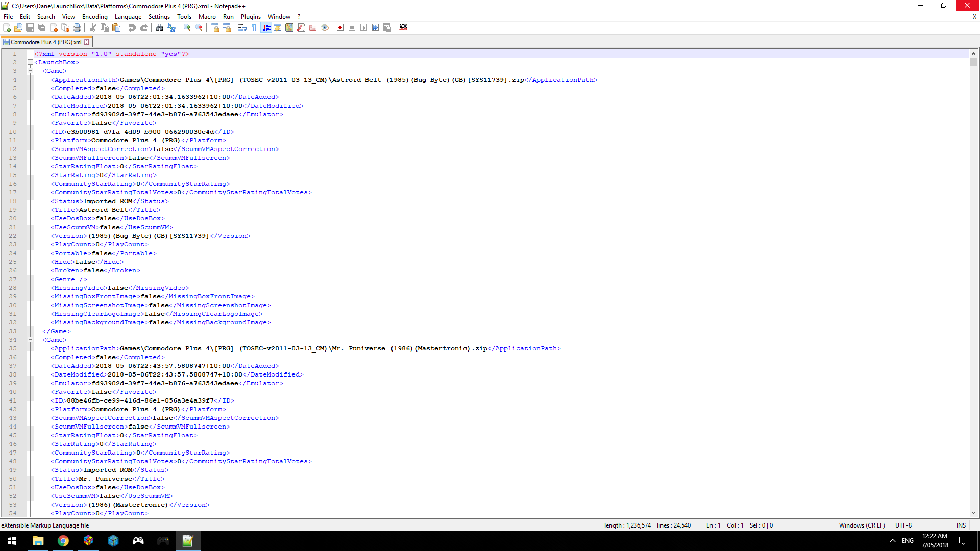Image resolution: width=980 pixels, height=551 pixels.
Task: Click the Close All documents toolbar icon
Action: (x=65, y=28)
